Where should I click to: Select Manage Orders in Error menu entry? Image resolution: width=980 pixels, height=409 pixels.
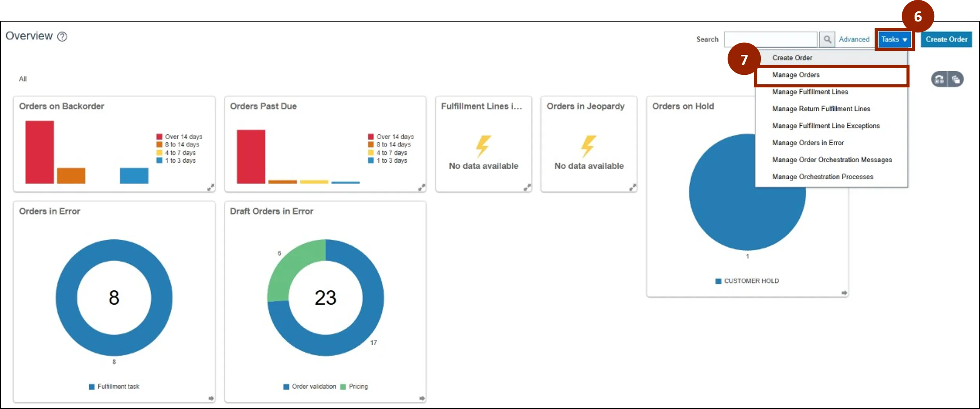(808, 143)
